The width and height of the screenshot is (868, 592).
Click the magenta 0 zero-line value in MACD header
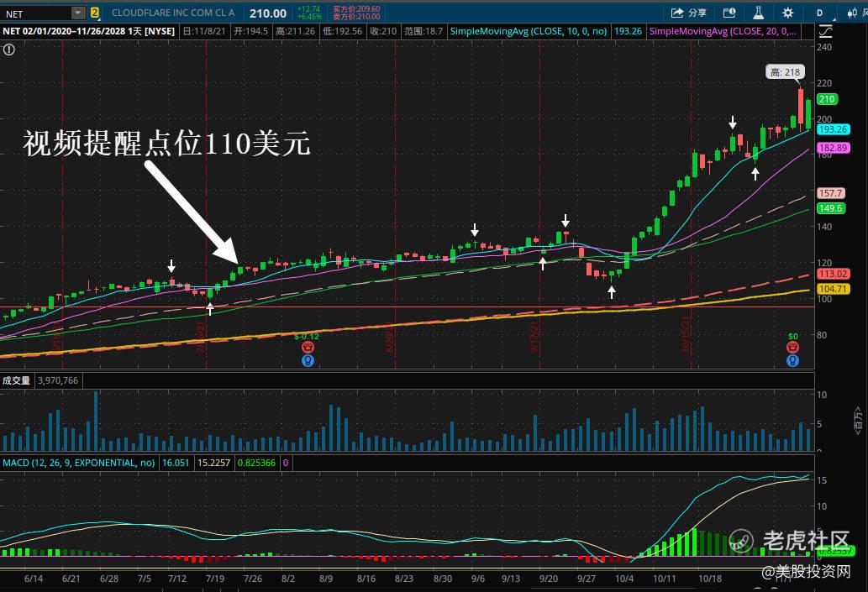click(286, 463)
